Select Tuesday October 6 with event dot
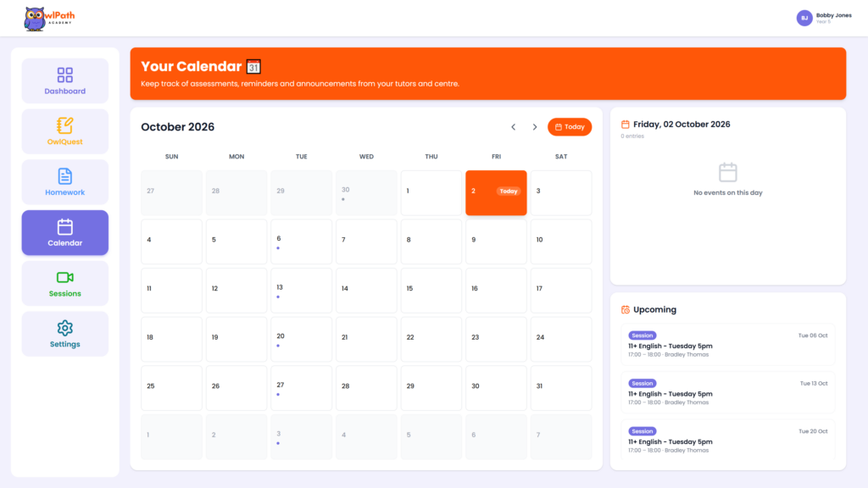This screenshot has height=488, width=868. (301, 241)
